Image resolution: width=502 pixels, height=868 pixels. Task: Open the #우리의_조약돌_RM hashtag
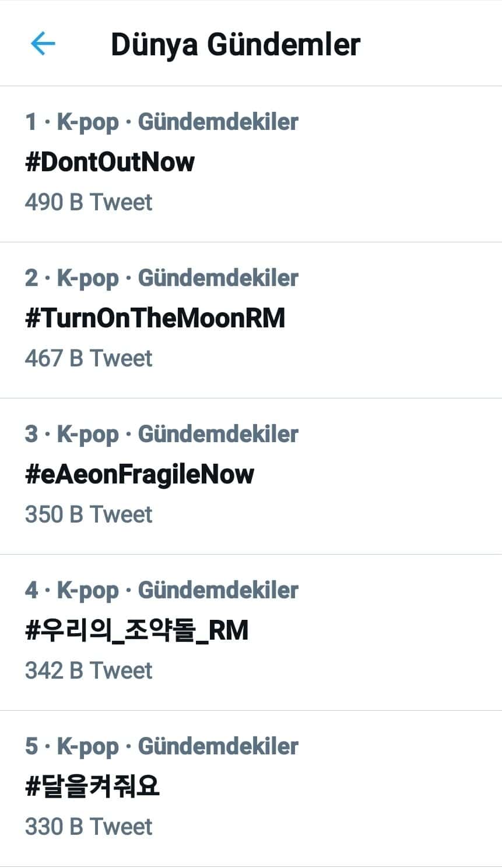[x=137, y=630]
